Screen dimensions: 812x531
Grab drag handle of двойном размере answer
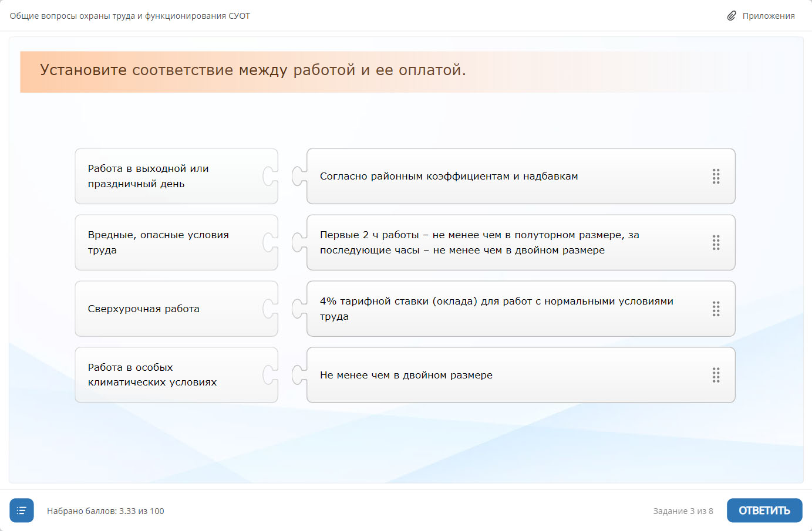716,376
